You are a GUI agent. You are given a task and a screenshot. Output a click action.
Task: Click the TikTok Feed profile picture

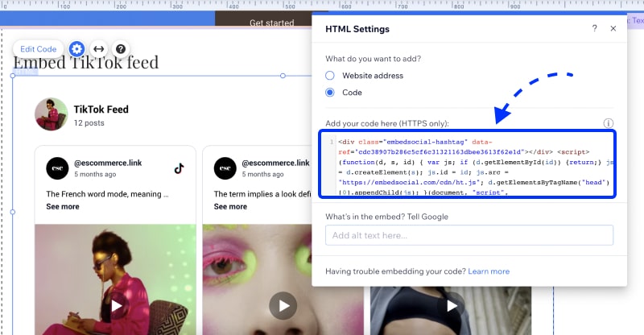(52, 114)
